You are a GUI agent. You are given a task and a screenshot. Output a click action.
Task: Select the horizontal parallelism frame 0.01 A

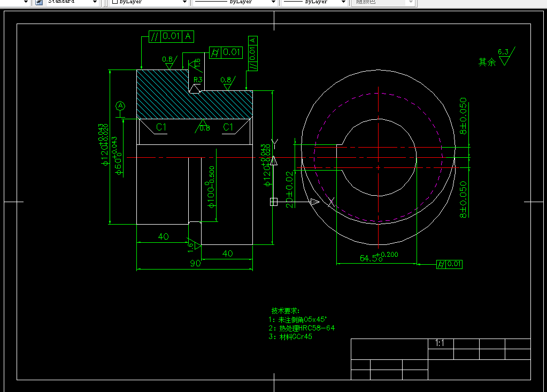(x=171, y=36)
